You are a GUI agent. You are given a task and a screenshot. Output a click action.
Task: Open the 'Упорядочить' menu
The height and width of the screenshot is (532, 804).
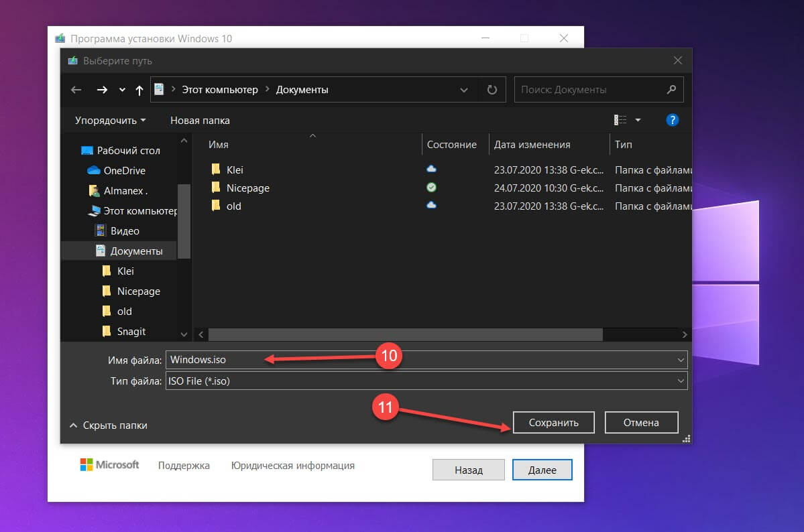click(x=110, y=121)
